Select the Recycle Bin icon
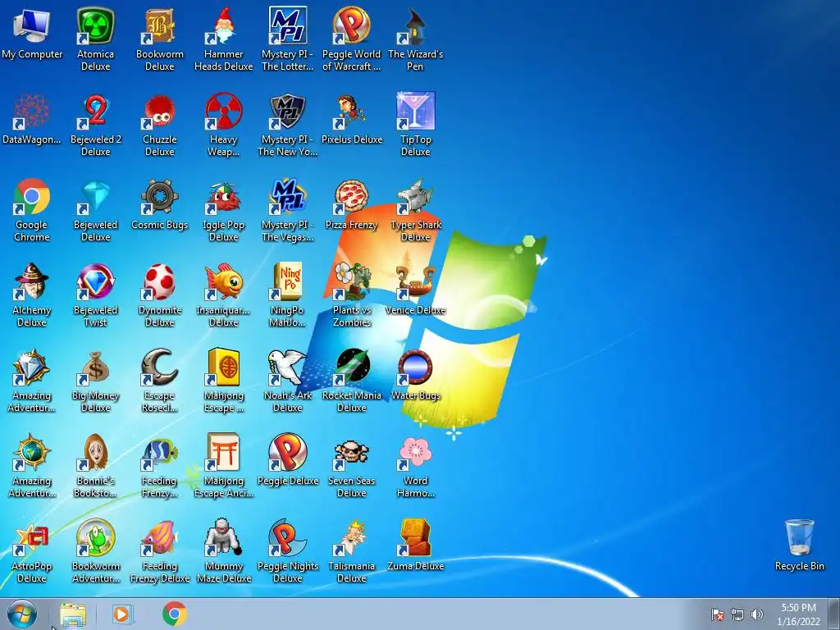 799,538
